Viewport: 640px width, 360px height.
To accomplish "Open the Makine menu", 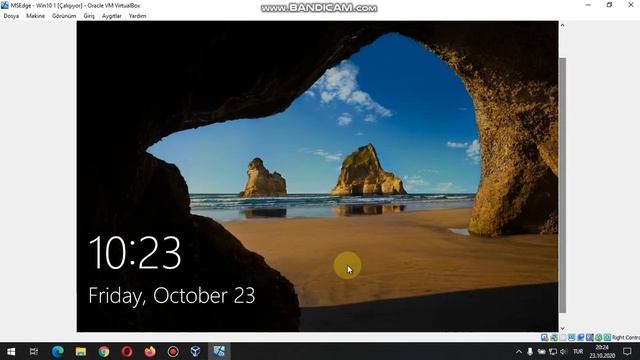I will [36, 16].
